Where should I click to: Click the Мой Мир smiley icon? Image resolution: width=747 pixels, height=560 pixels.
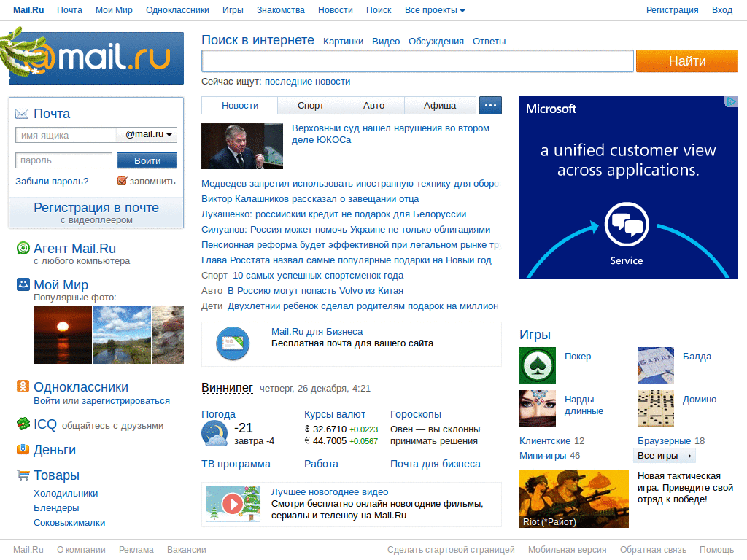(23, 284)
